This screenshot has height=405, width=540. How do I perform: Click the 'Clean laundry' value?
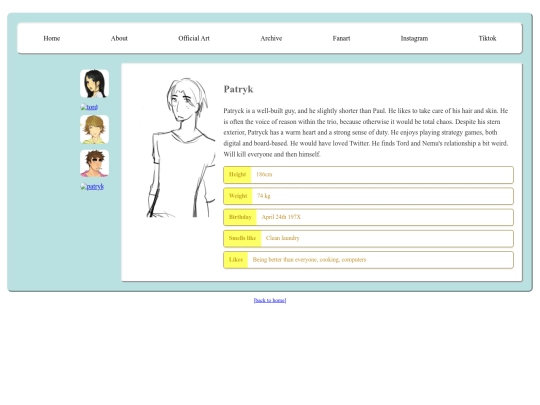point(283,238)
